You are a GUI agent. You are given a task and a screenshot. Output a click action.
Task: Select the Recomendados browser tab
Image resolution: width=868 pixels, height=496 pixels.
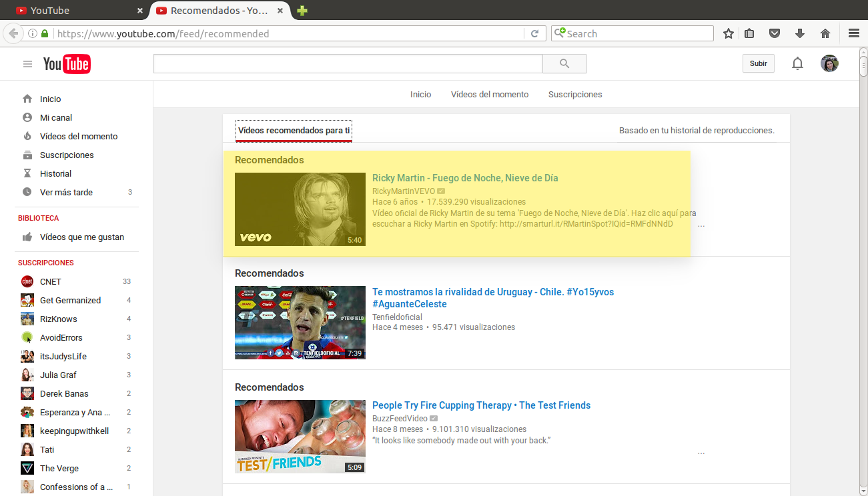click(221, 11)
